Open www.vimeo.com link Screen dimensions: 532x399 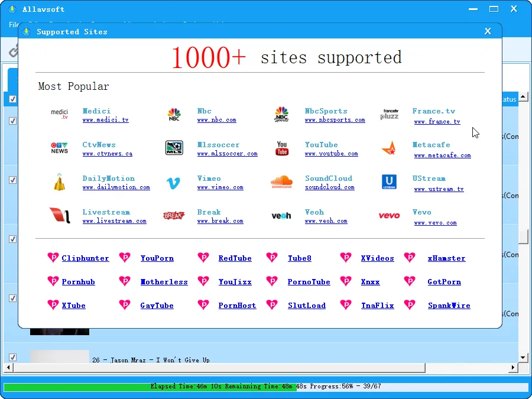coord(220,187)
